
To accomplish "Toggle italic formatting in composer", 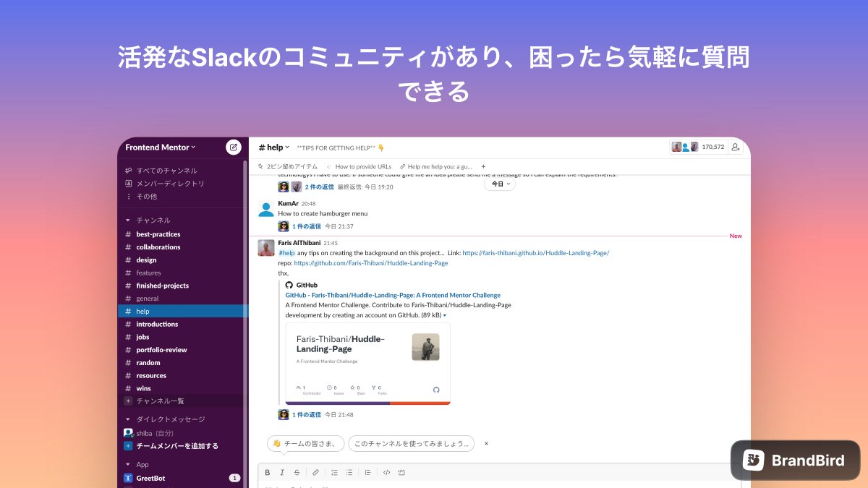I will (281, 472).
